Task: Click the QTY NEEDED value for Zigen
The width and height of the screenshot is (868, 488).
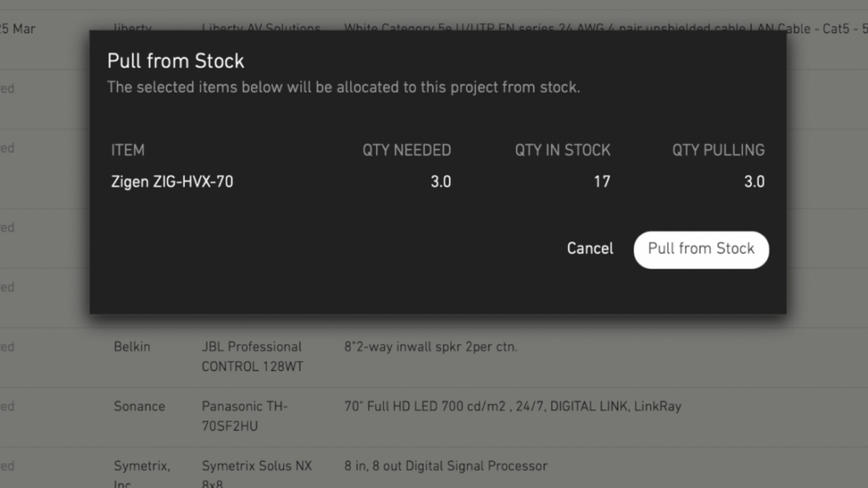Action: [440, 181]
